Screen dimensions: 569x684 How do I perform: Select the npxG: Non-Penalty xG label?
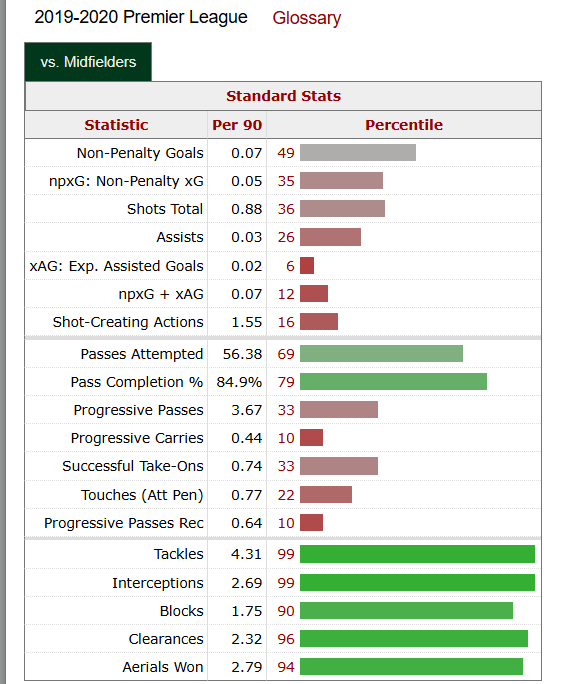tap(126, 181)
